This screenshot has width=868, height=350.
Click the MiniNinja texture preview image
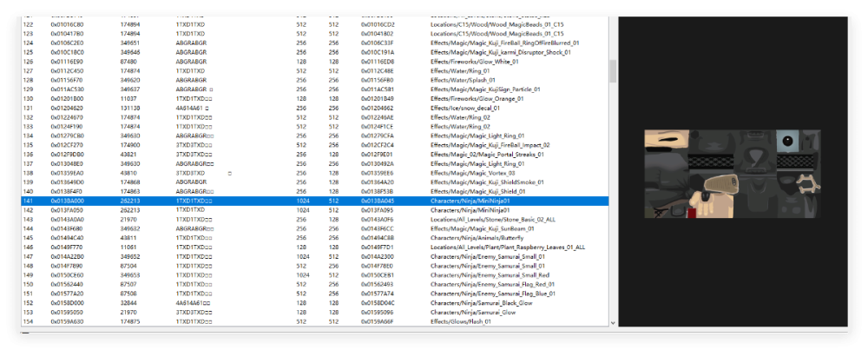tap(732, 174)
